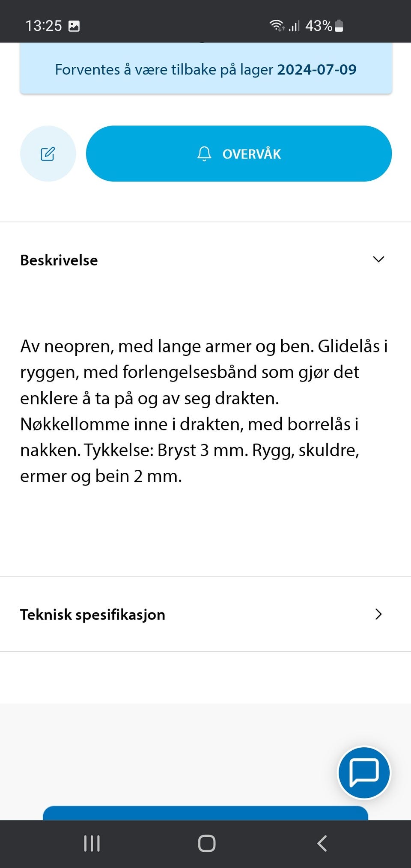Image resolution: width=411 pixels, height=868 pixels.
Task: Collapse the Beskrivelse description section
Action: pos(378,259)
